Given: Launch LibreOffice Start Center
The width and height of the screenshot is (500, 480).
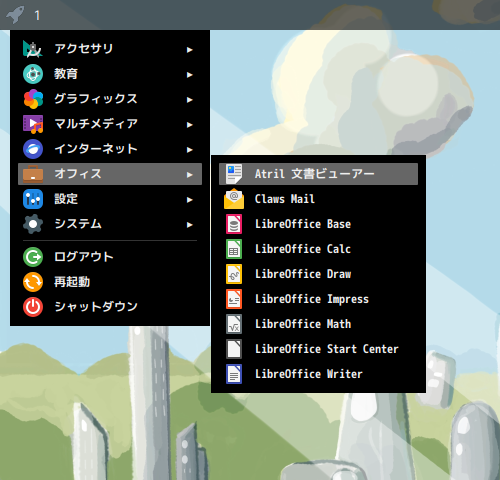Looking at the screenshot, I should [318, 349].
